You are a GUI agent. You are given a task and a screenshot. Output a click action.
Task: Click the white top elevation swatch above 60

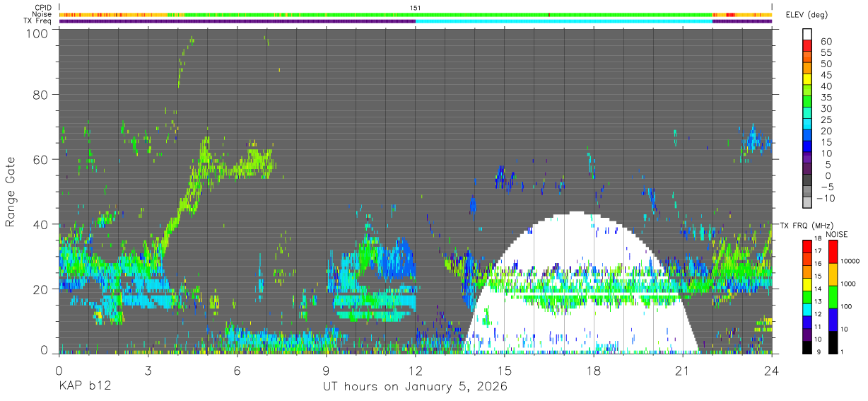tap(807, 35)
